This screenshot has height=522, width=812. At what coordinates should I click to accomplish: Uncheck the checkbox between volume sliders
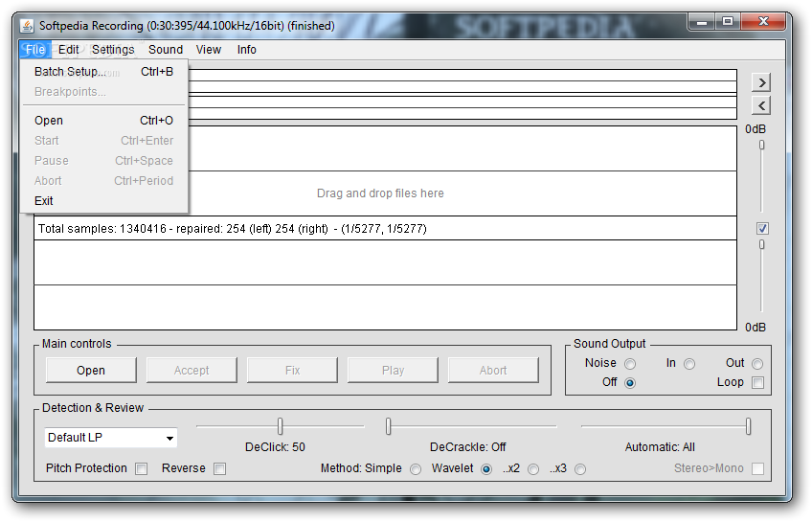tap(762, 228)
